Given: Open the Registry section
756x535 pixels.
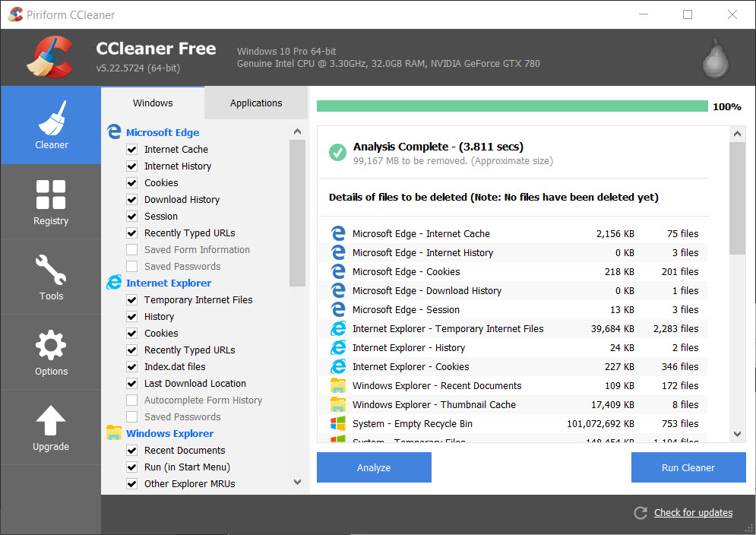Looking at the screenshot, I should (x=51, y=201).
